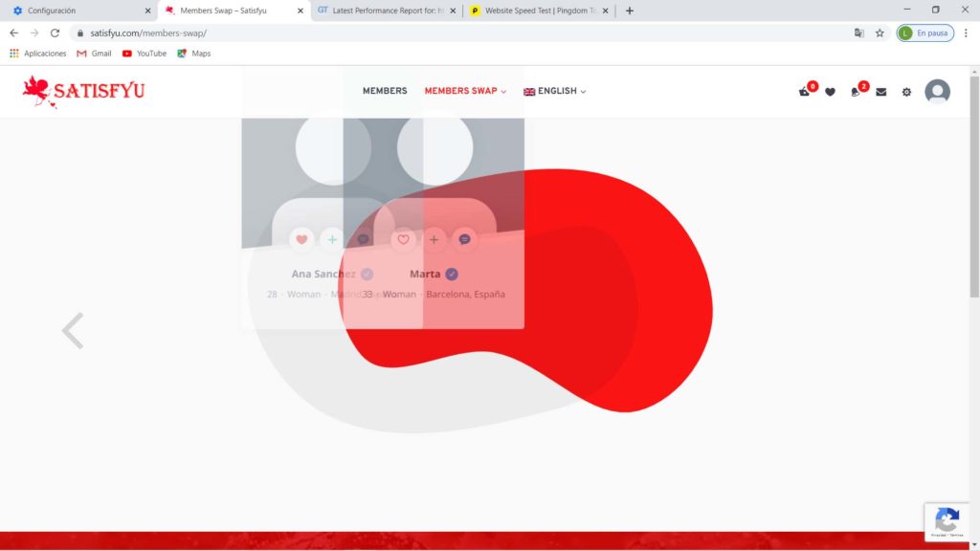The height and width of the screenshot is (551, 980).
Task: Open Chrome three-dot menu
Action: coord(966,33)
